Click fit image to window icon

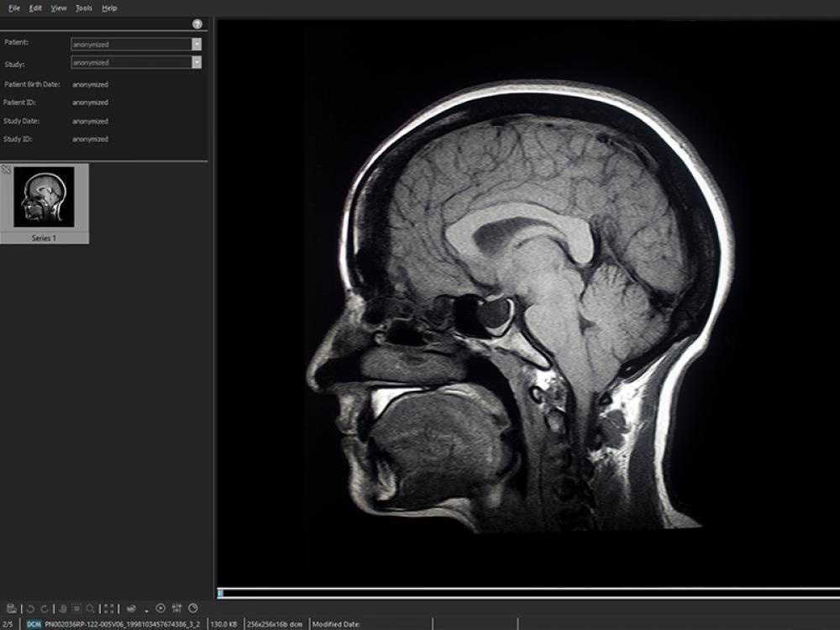(x=109, y=608)
